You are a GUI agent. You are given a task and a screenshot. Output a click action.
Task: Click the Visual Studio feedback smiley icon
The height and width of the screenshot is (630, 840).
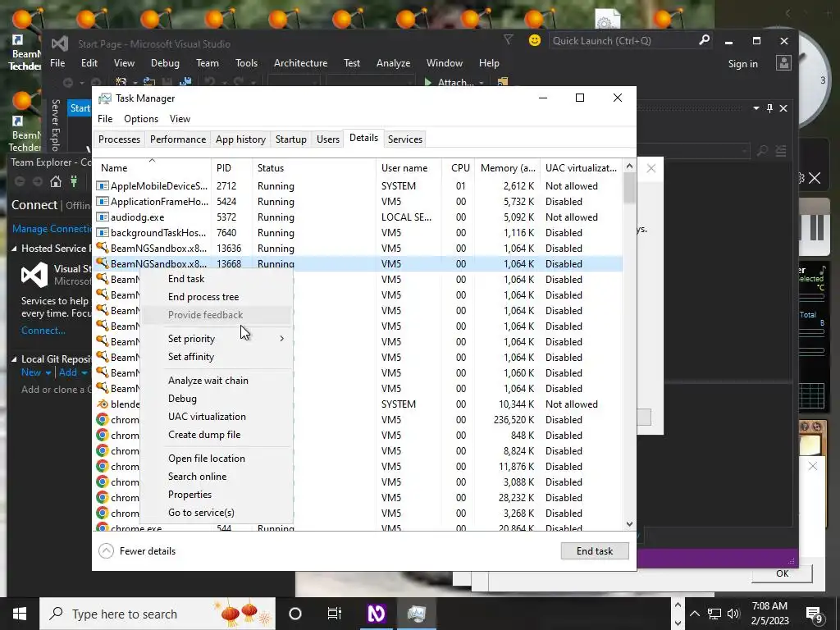pos(534,40)
